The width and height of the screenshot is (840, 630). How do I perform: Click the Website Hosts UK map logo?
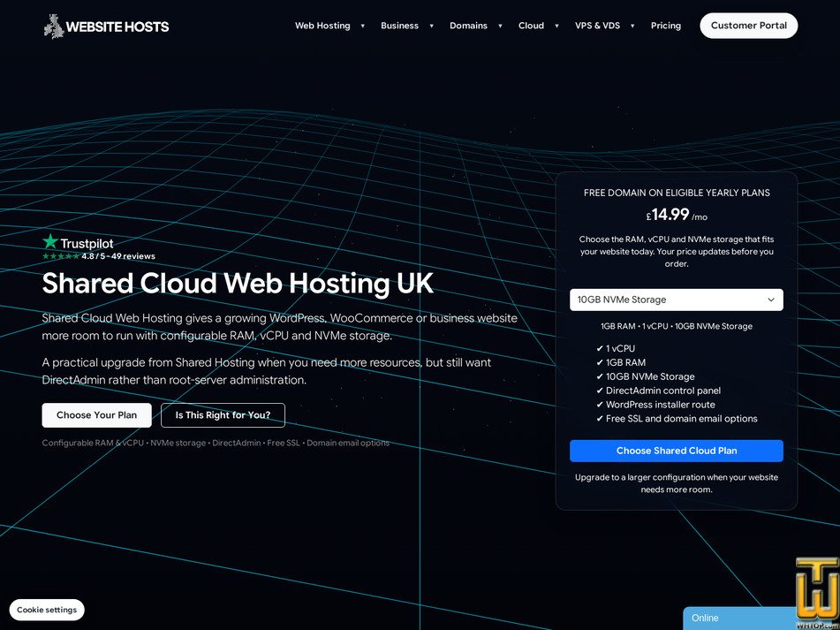pos(54,27)
